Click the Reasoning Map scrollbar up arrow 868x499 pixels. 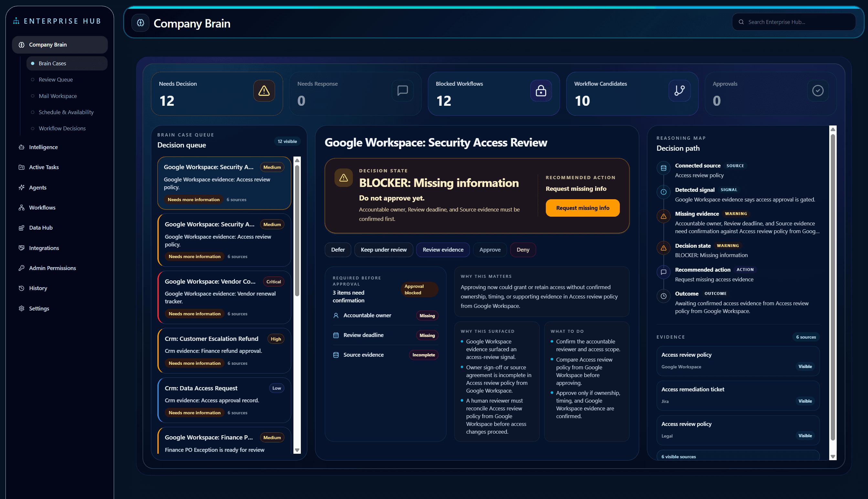click(x=833, y=129)
